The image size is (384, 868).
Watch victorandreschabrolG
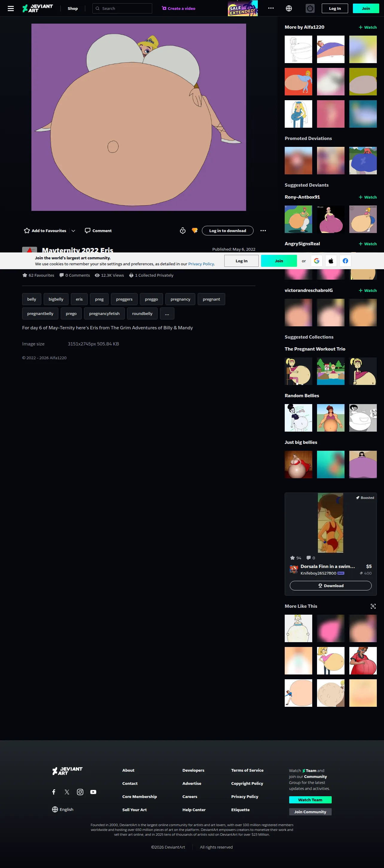(368, 290)
